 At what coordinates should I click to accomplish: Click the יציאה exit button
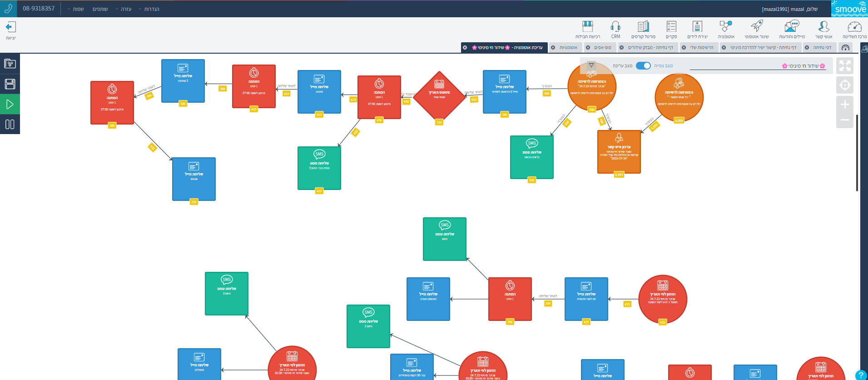[x=10, y=30]
